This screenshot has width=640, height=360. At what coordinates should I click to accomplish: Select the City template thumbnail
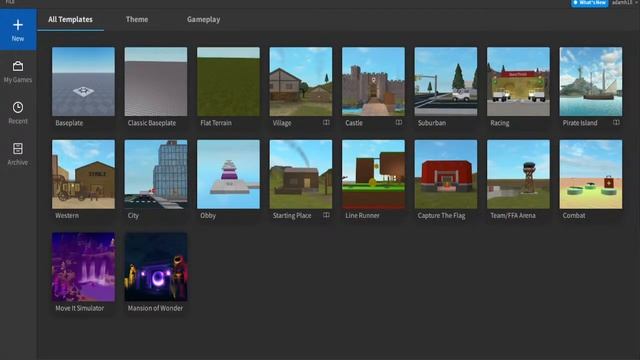[x=156, y=174]
